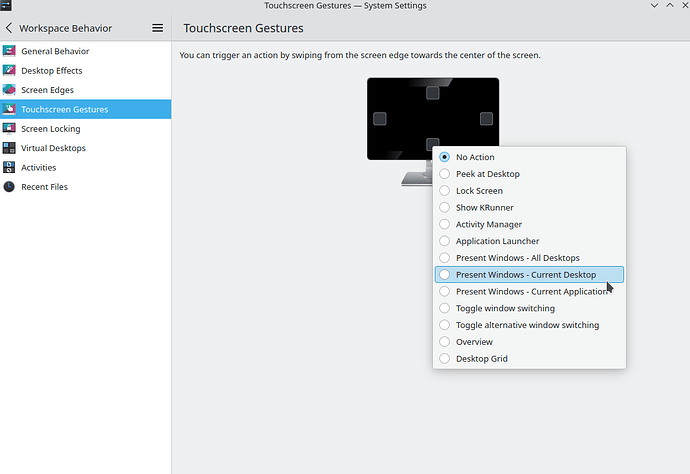Image resolution: width=690 pixels, height=474 pixels.
Task: Click the Virtual Desktops sidebar icon
Action: (10, 148)
